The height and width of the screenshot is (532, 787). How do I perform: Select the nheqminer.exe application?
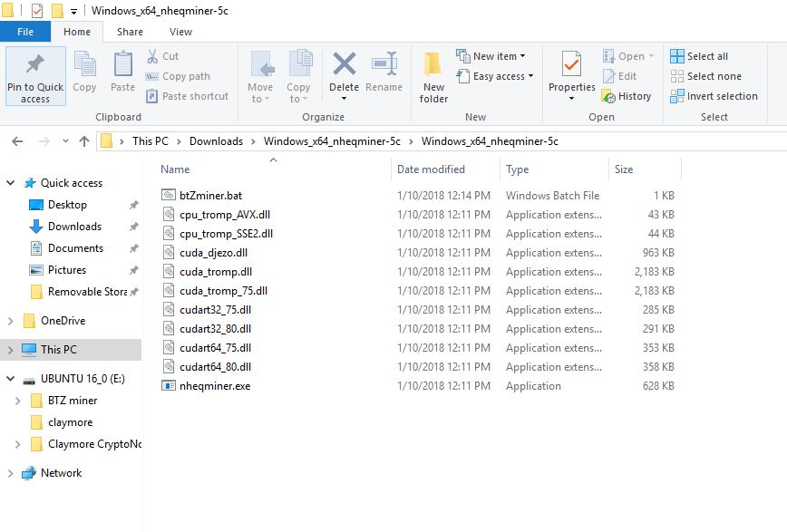[x=215, y=386]
